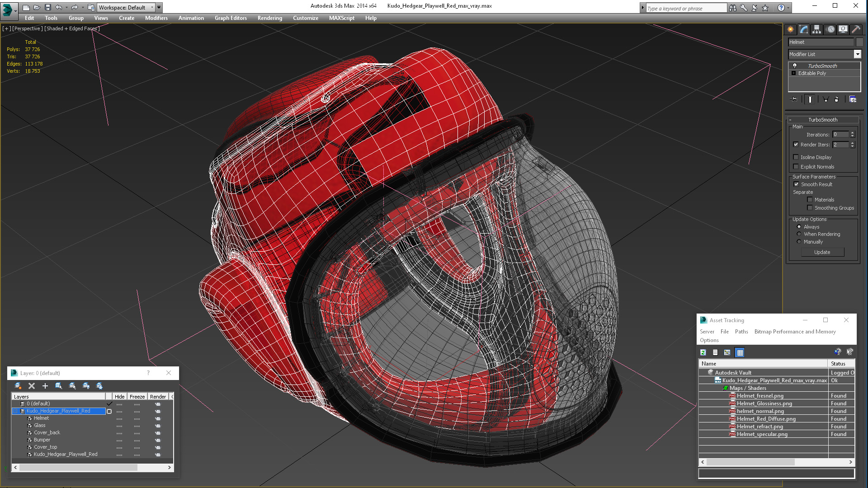The width and height of the screenshot is (868, 488).
Task: Select the Manually update radio button
Action: (x=799, y=242)
